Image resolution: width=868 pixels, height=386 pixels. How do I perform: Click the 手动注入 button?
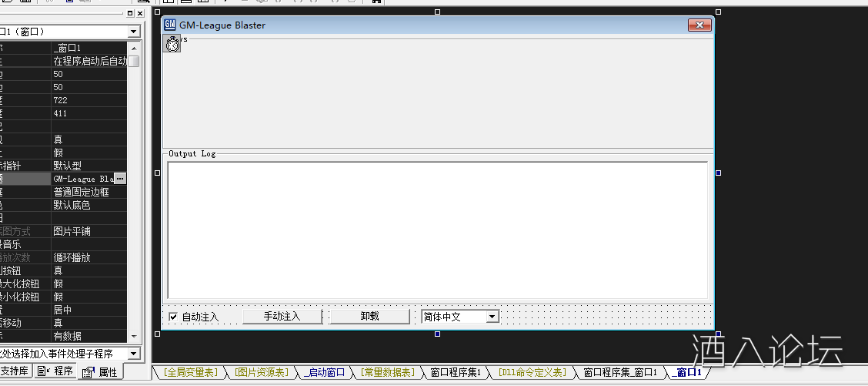(x=282, y=316)
